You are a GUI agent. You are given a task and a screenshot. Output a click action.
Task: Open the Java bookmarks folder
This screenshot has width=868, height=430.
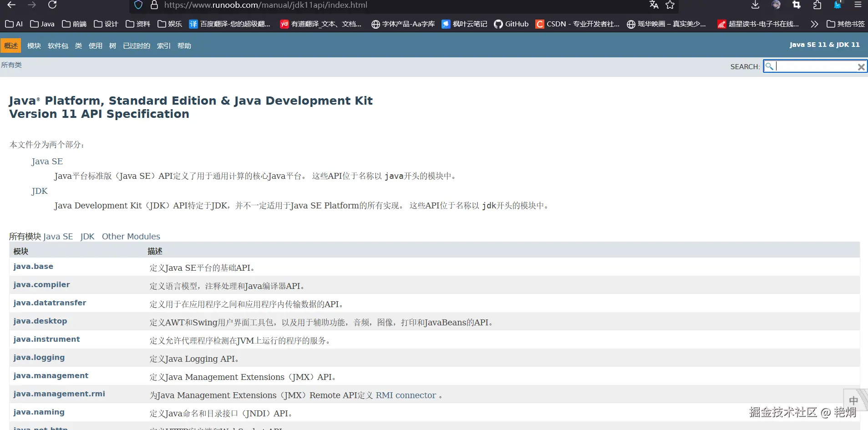(42, 24)
